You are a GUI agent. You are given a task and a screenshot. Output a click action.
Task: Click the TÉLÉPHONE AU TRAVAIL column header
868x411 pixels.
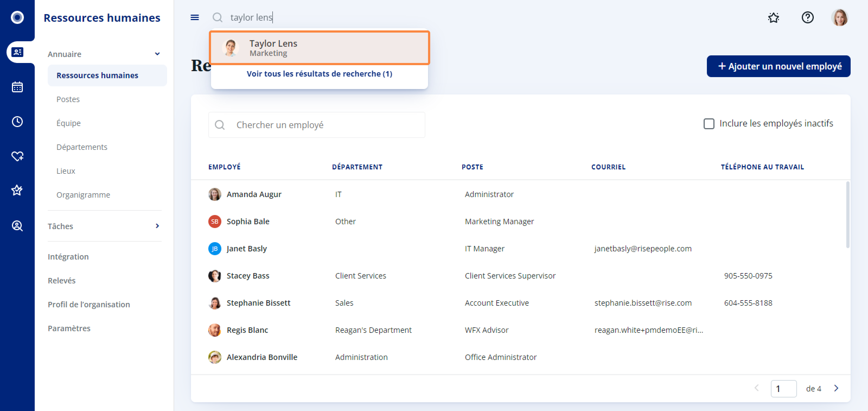coord(762,167)
